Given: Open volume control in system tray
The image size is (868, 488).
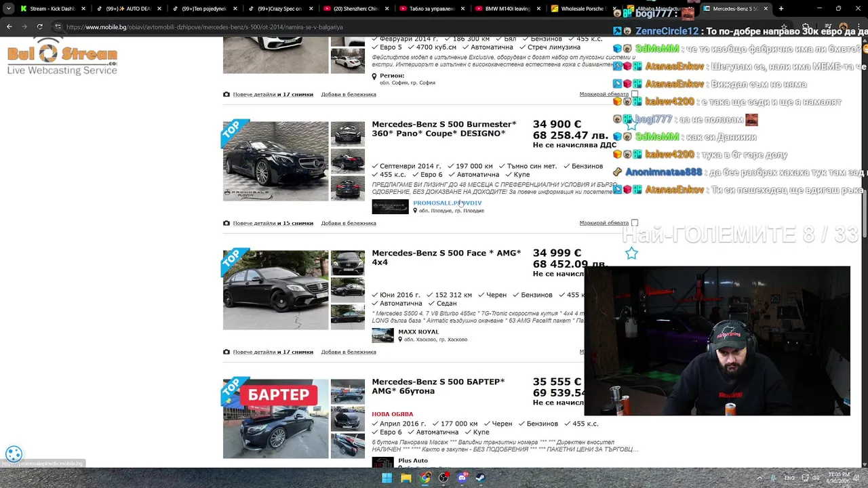Looking at the screenshot, I should pos(816,478).
